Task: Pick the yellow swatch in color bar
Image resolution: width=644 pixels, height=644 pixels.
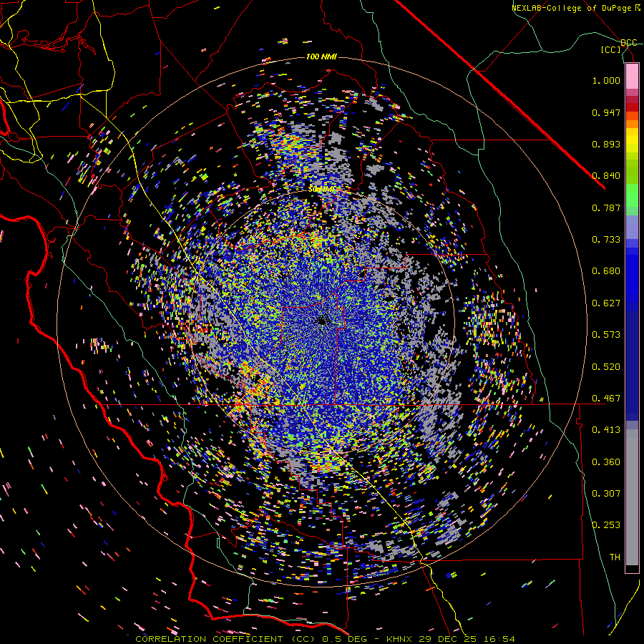Action: (x=632, y=140)
